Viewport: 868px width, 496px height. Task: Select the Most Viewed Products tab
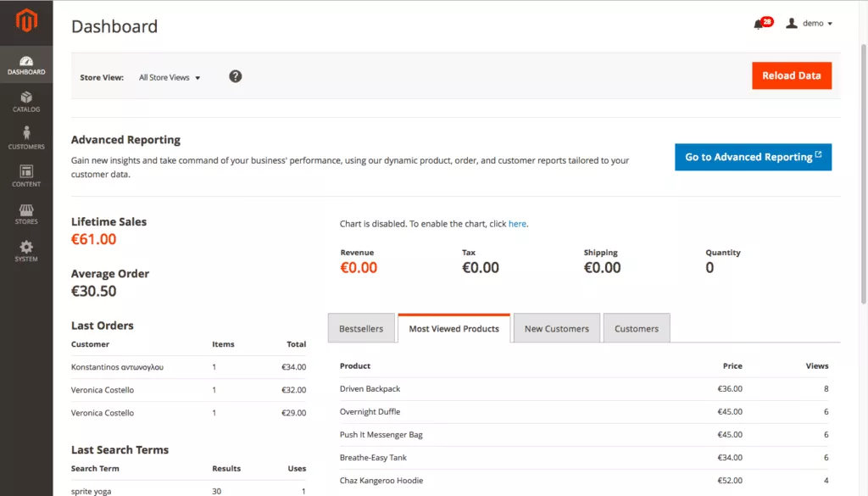453,327
